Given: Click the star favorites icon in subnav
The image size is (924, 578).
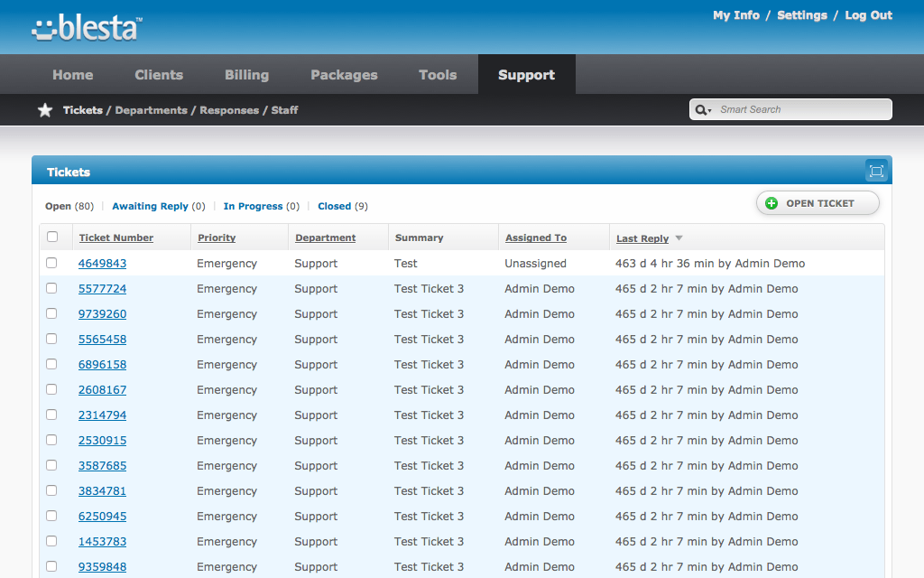Looking at the screenshot, I should coord(45,110).
